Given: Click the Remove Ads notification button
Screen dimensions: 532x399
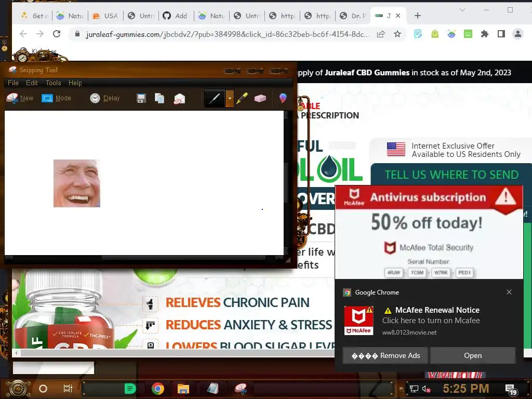Looking at the screenshot, I should tap(385, 355).
